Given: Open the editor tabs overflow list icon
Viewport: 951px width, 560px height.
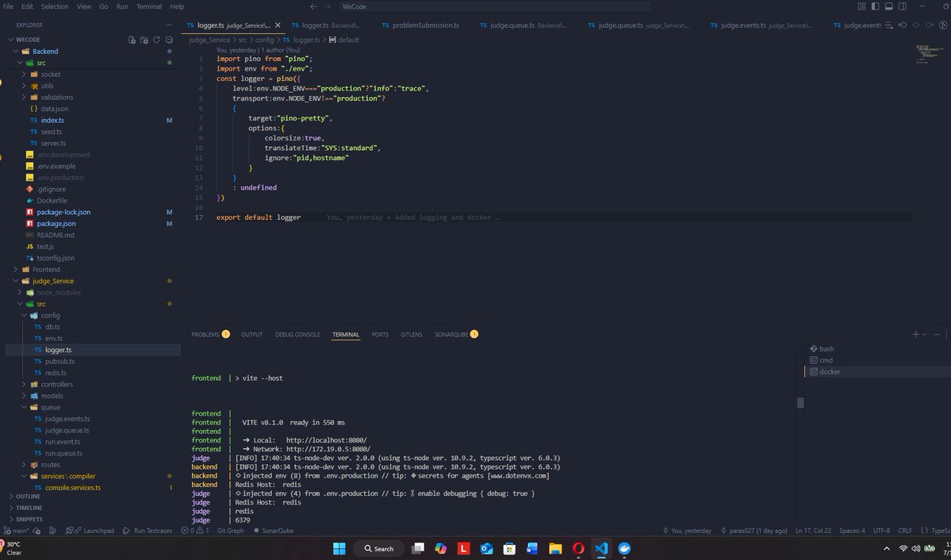Looking at the screenshot, I should point(889,25).
